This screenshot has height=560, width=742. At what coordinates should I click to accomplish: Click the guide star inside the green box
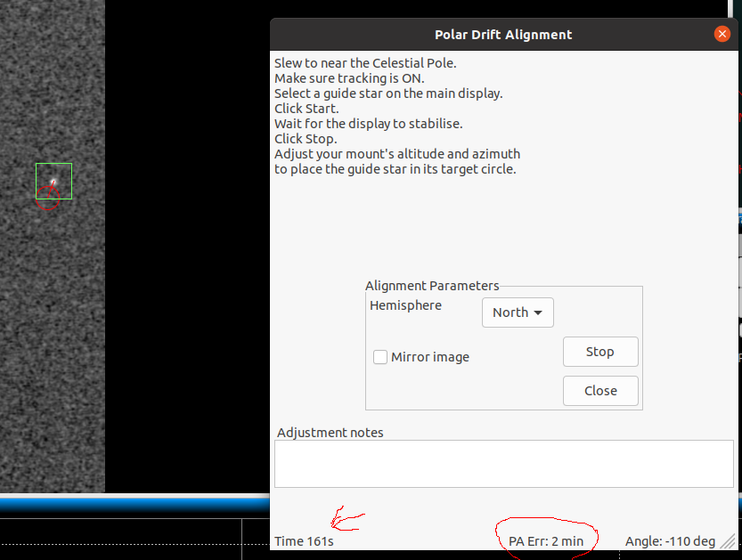coord(53,181)
